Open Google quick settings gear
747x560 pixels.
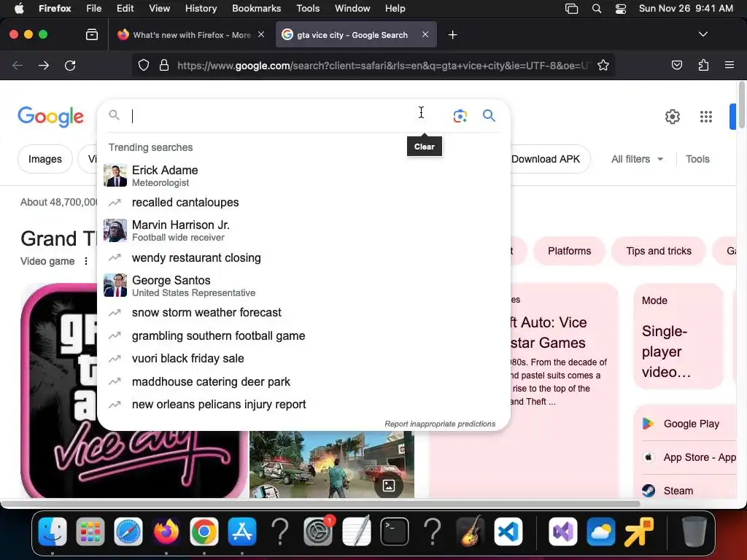672,117
